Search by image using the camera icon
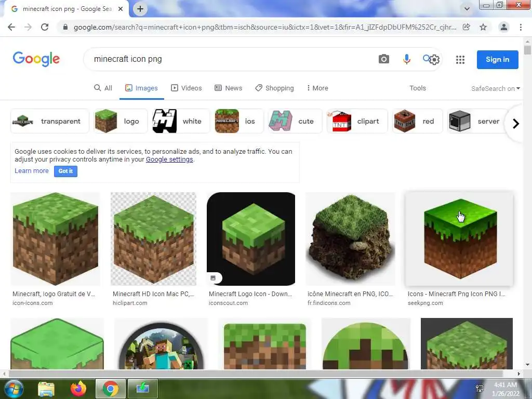 [x=384, y=59]
